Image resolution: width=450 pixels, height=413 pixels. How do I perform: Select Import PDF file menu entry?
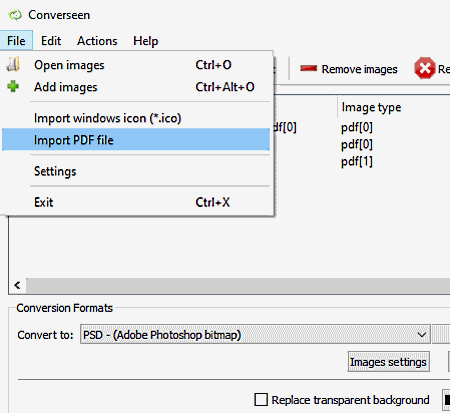(136, 140)
